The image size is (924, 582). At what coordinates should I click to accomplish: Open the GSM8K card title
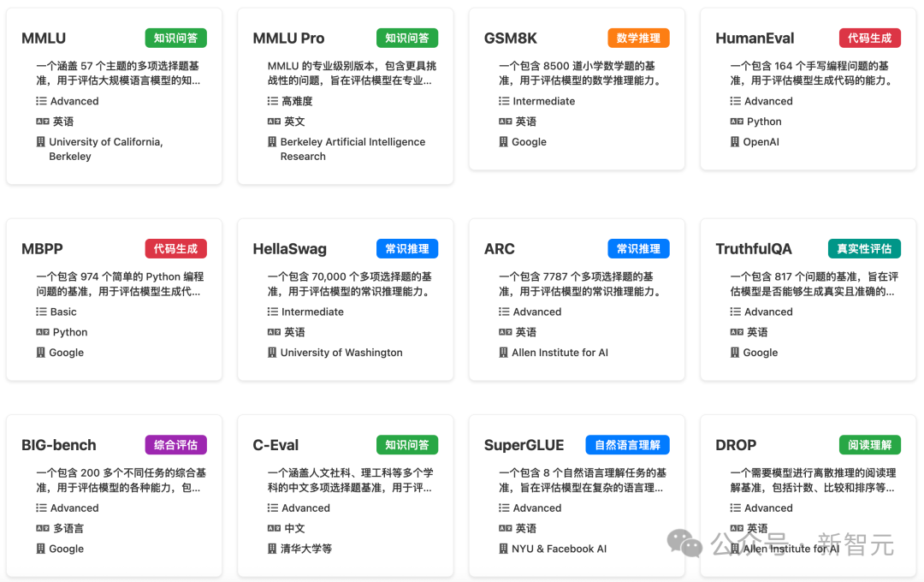(510, 39)
